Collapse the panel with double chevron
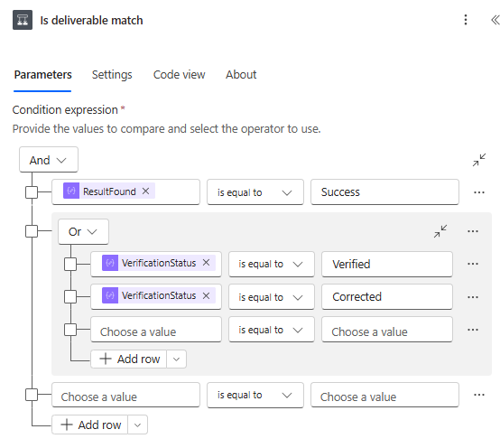The width and height of the screenshot is (500, 448). [495, 20]
